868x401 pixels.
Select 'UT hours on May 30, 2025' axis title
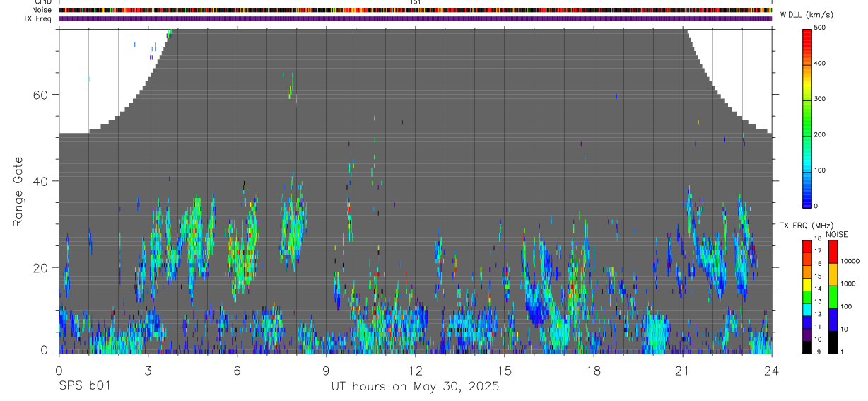[x=416, y=387]
